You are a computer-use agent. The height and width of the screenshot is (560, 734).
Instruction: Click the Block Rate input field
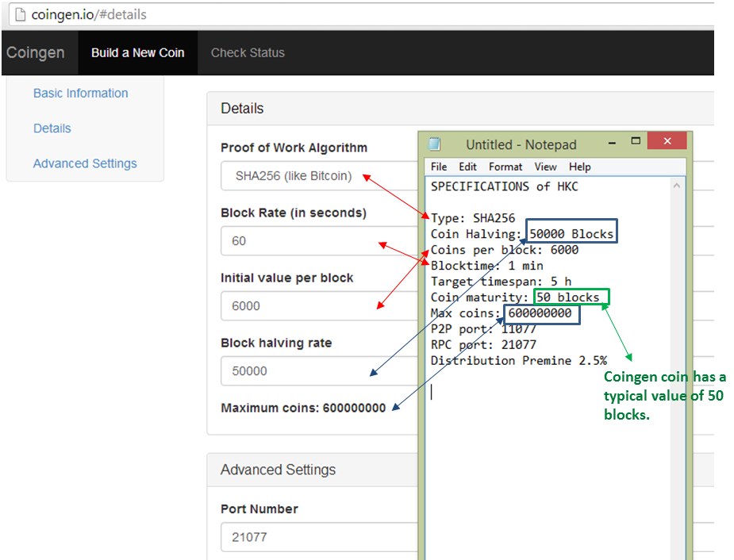pos(319,241)
